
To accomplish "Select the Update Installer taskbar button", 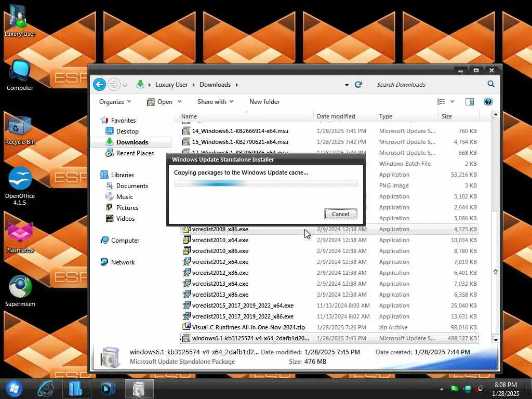I will pyautogui.click(x=139, y=389).
